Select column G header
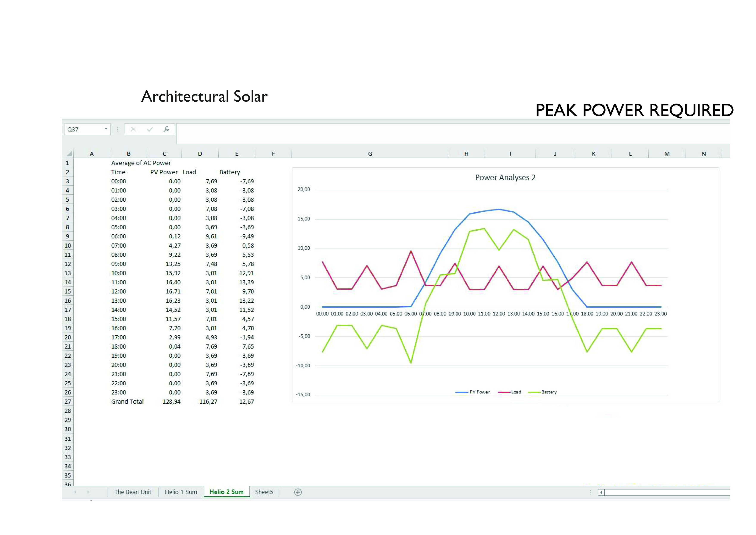This screenshot has width=756, height=535. pyautogui.click(x=370, y=154)
